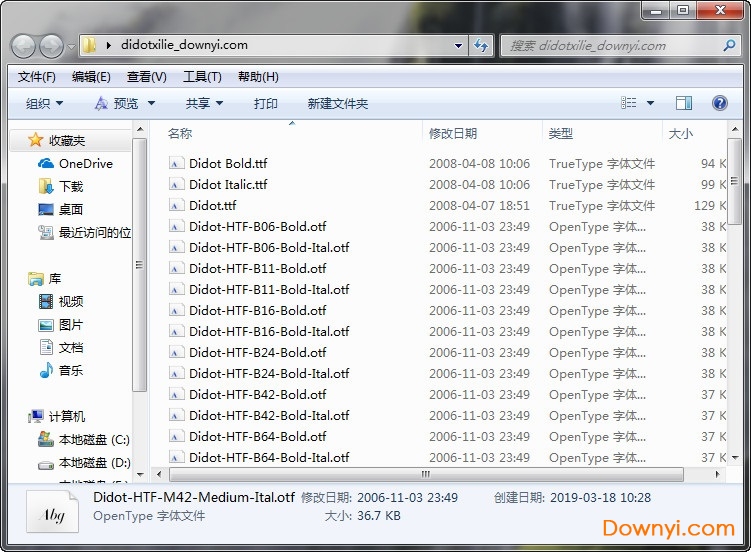Viewport: 751px width, 552px height.
Task: Open the view options dropdown arrow
Action: pyautogui.click(x=650, y=103)
